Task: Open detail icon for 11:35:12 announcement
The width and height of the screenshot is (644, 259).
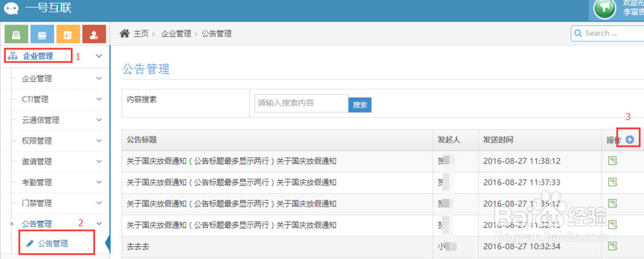Action: coord(613,203)
